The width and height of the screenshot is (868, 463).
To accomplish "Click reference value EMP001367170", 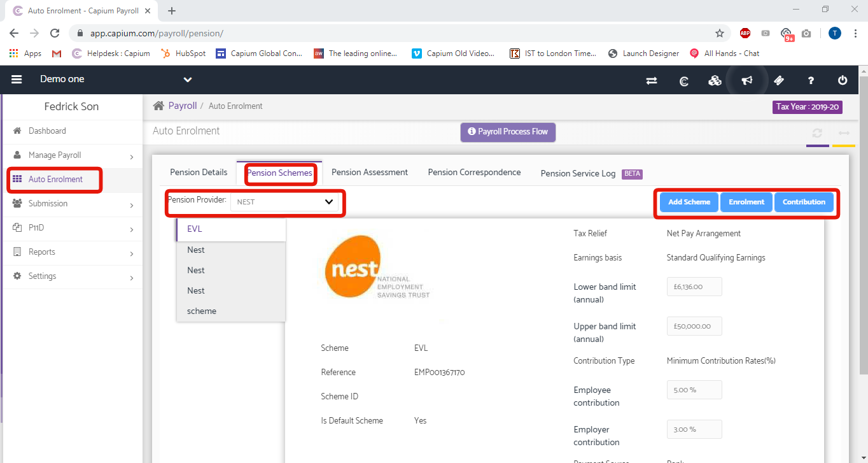I will click(440, 373).
